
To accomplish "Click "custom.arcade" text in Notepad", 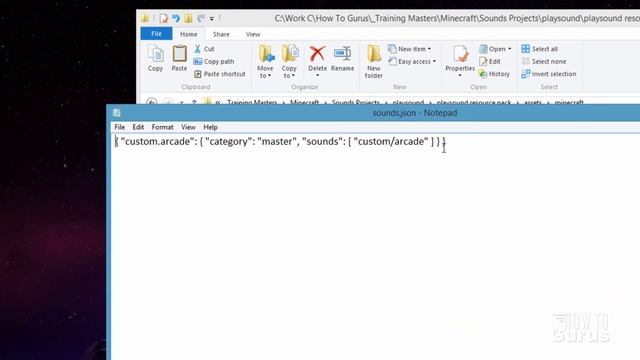I will (x=156, y=142).
